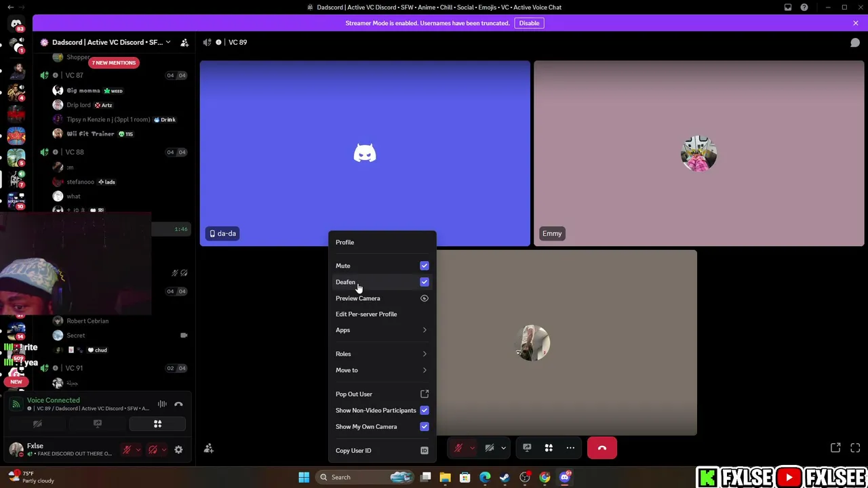868x488 pixels.
Task: Join voice channel VC 91
Action: point(113,368)
